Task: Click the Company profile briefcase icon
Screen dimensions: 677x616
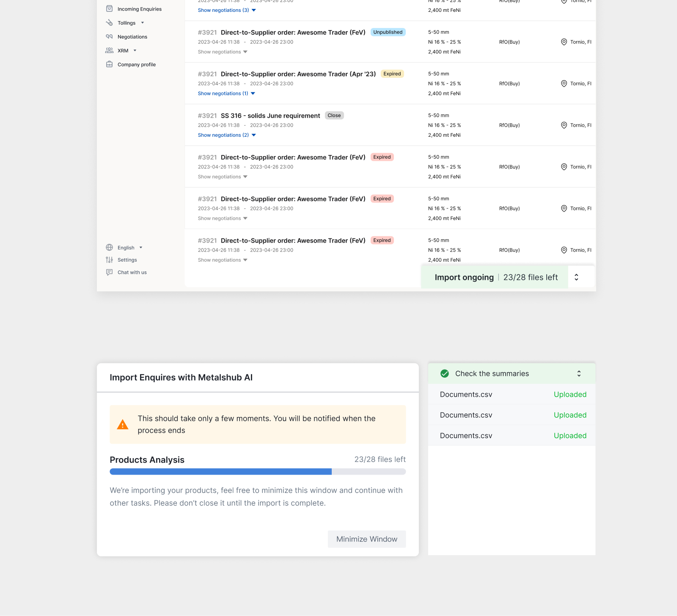Action: [109, 64]
